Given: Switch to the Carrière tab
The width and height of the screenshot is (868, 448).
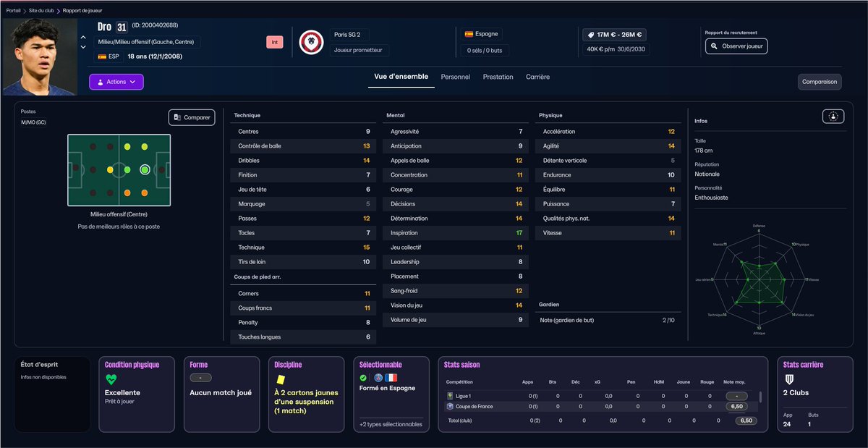Looking at the screenshot, I should pyautogui.click(x=538, y=77).
